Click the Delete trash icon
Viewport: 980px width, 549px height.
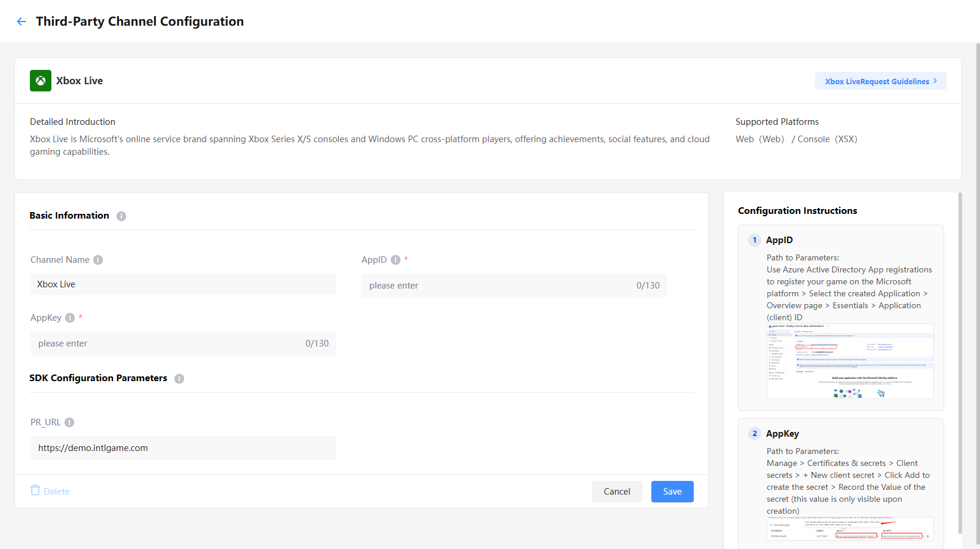(35, 490)
